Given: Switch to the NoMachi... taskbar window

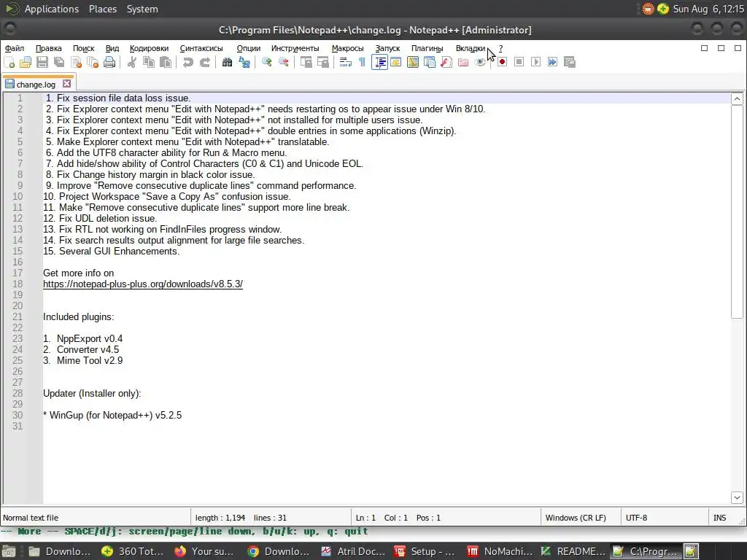Looking at the screenshot, I should pyautogui.click(x=499, y=551).
